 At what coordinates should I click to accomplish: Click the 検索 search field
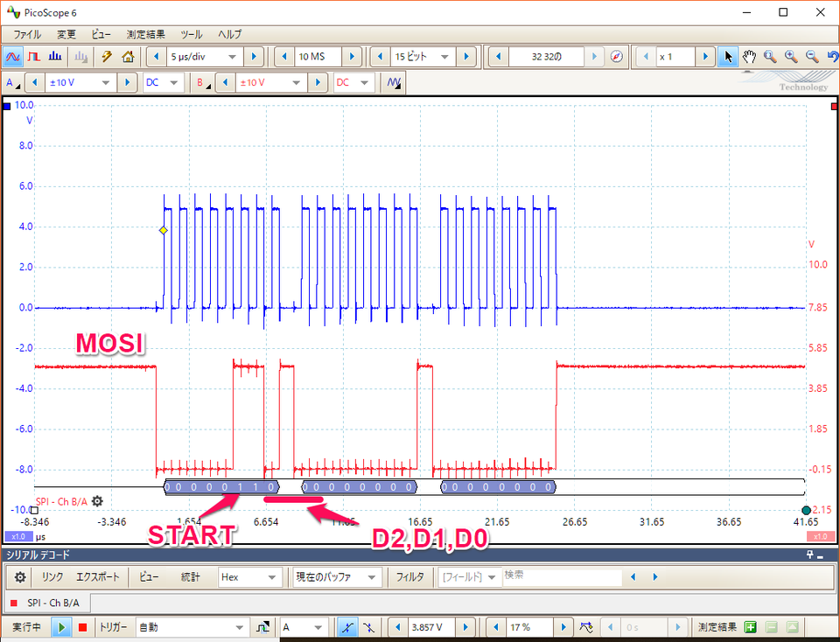(561, 577)
